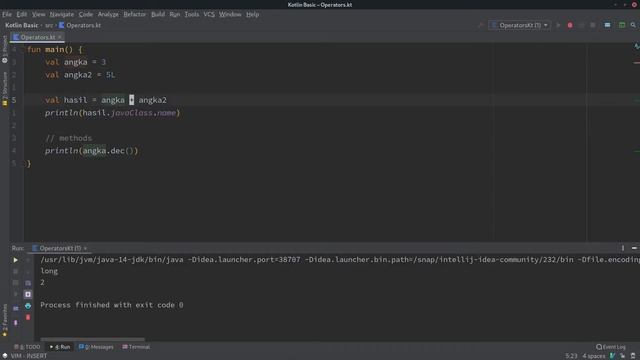Open the Edit menu
Screen dimensions: 640x360
coord(22,14)
